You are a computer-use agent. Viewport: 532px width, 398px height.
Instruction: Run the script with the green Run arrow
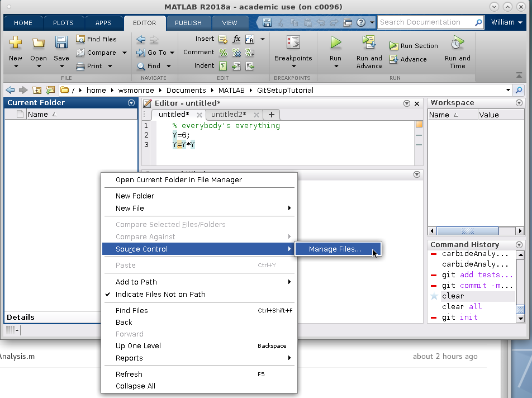pyautogui.click(x=335, y=43)
